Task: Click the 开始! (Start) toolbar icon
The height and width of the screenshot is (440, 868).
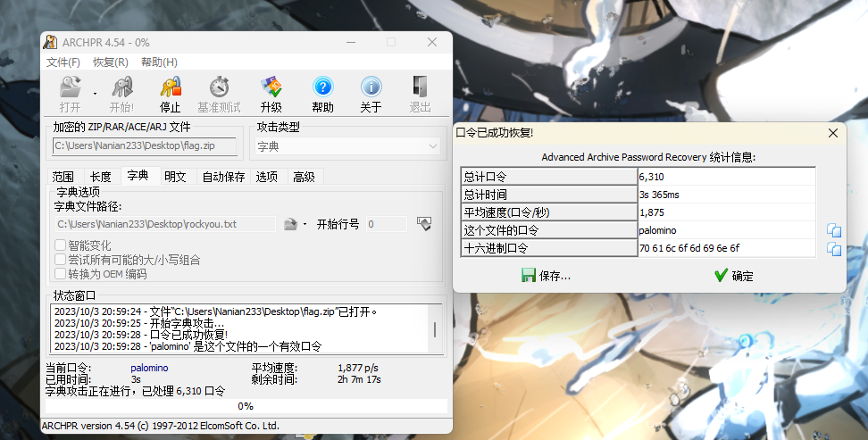Action: (x=121, y=87)
